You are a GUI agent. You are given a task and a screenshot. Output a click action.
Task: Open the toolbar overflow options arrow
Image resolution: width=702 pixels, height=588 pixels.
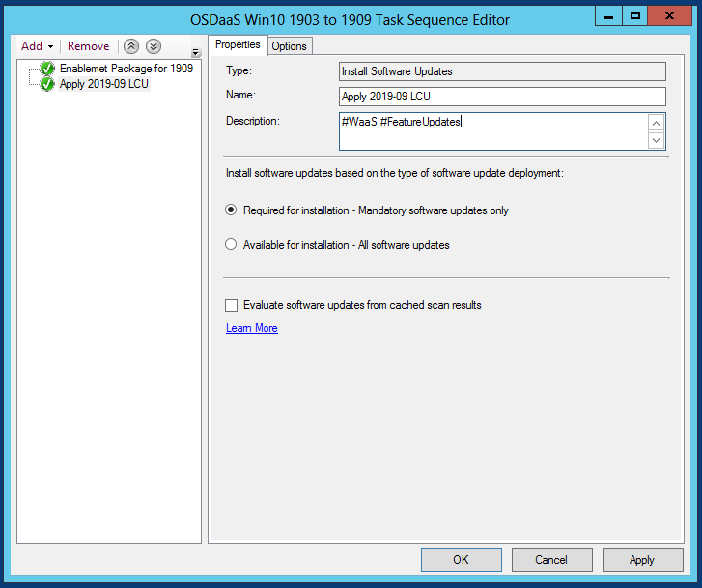tap(196, 53)
